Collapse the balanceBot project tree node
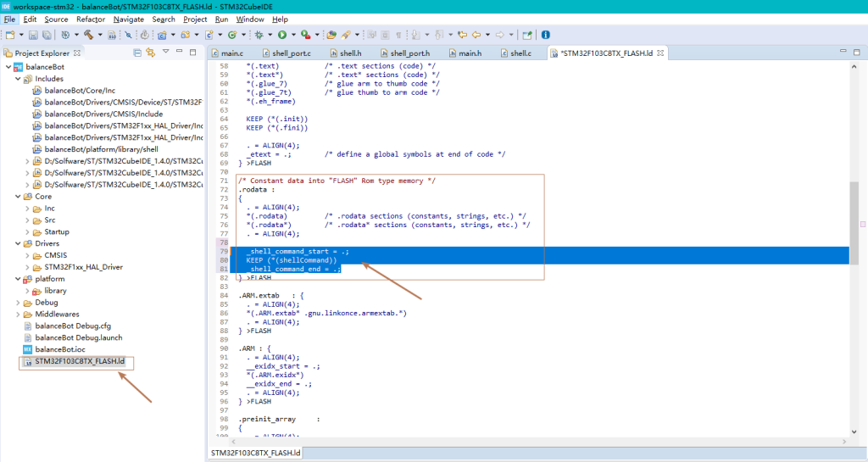This screenshot has width=868, height=462. (8, 66)
